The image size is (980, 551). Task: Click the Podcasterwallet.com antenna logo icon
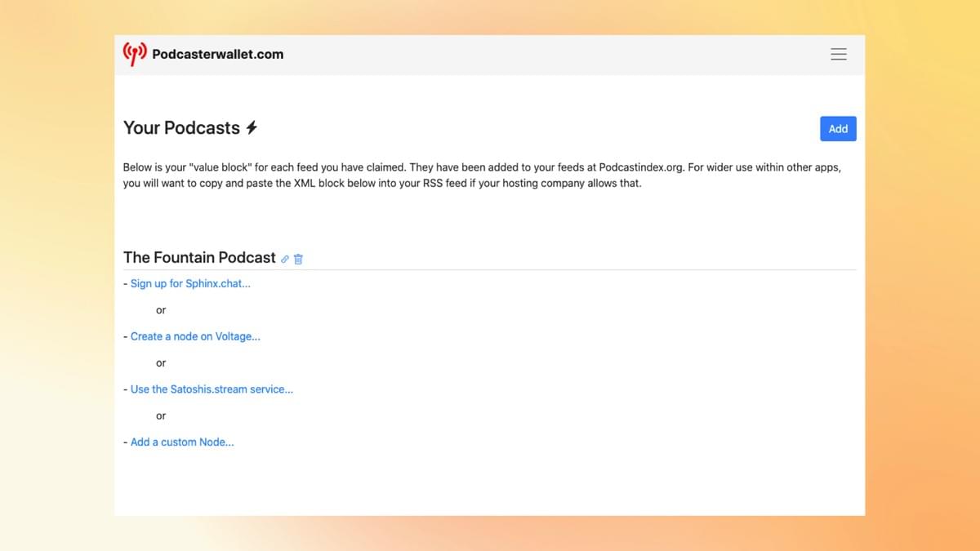coord(135,54)
